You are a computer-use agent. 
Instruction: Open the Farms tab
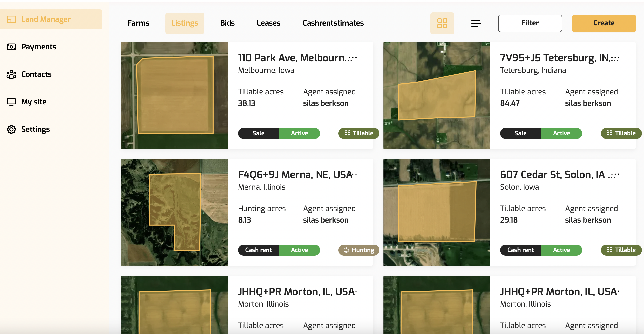point(138,23)
